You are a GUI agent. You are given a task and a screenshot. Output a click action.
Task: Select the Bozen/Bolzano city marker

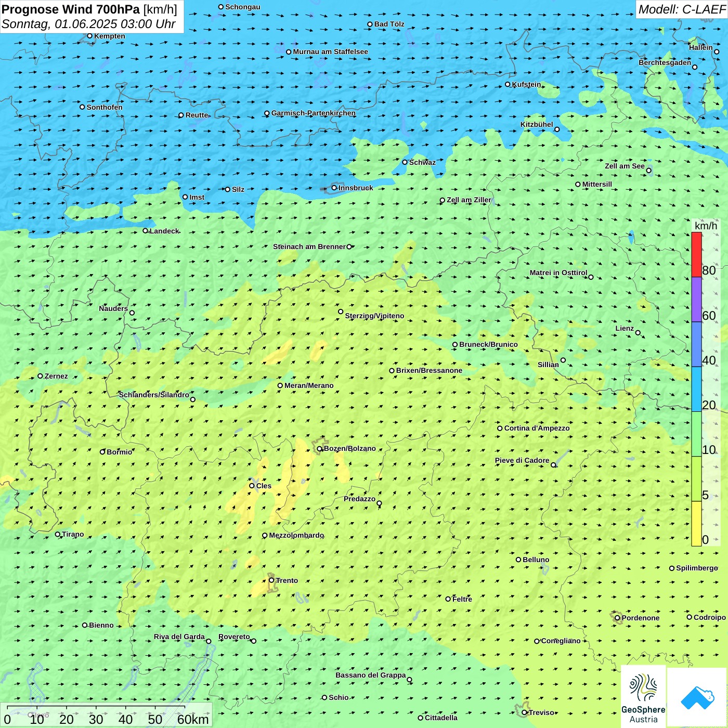coord(320,449)
